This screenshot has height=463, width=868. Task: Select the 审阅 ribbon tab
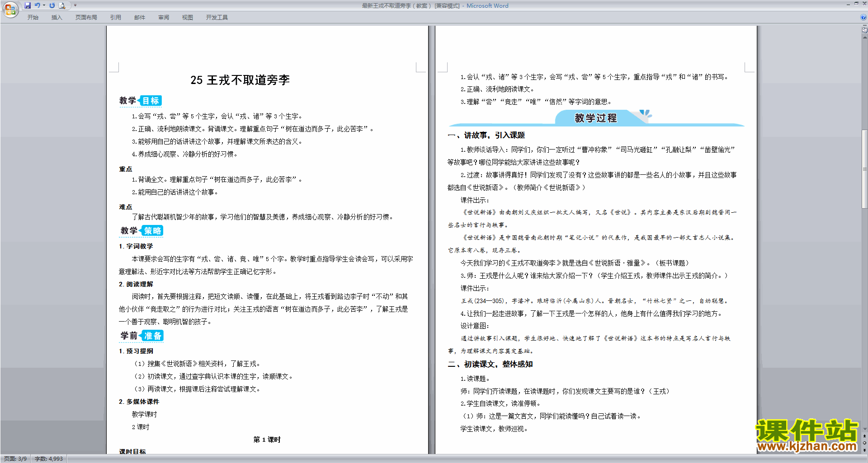tap(164, 18)
